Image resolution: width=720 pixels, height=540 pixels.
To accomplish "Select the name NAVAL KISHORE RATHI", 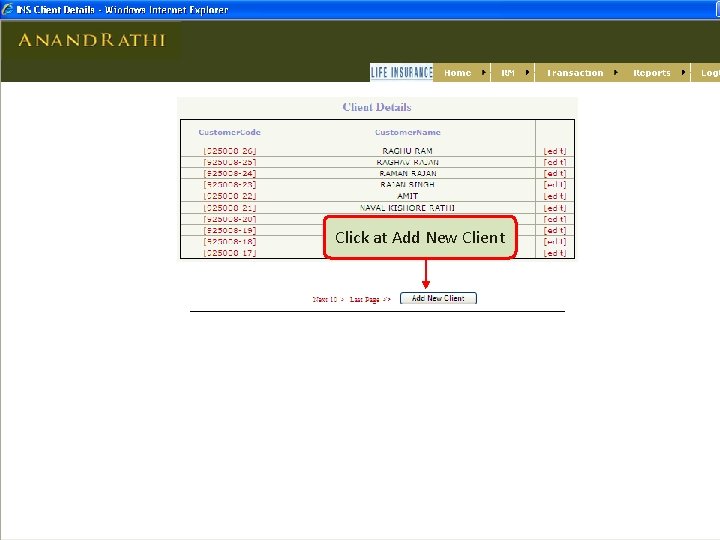I will pyautogui.click(x=407, y=208).
